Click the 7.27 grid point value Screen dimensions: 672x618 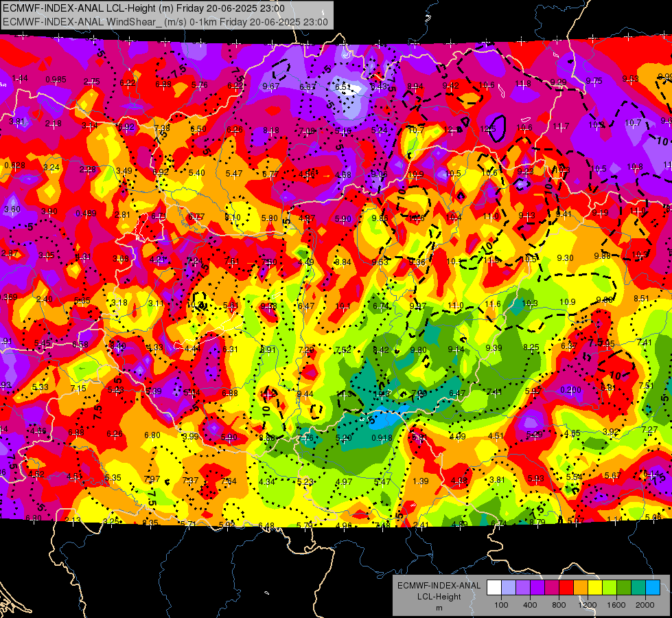650,429
